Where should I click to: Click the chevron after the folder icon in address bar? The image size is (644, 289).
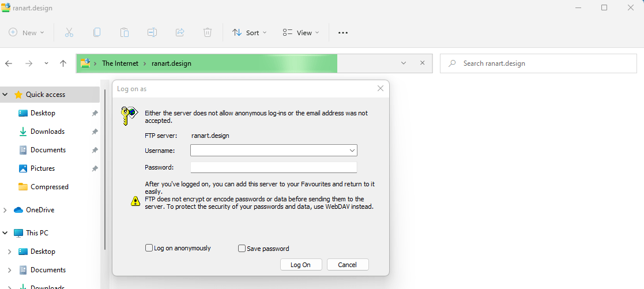pos(96,63)
